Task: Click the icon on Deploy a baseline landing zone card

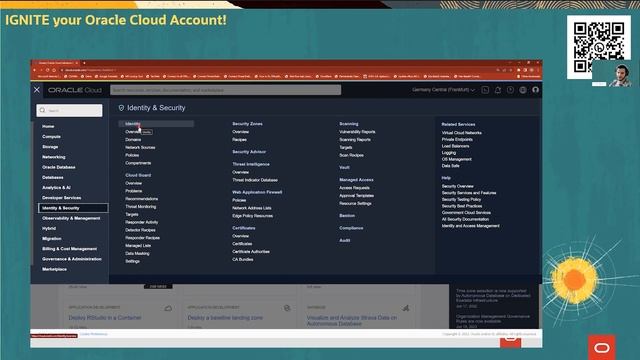Action: point(287,308)
